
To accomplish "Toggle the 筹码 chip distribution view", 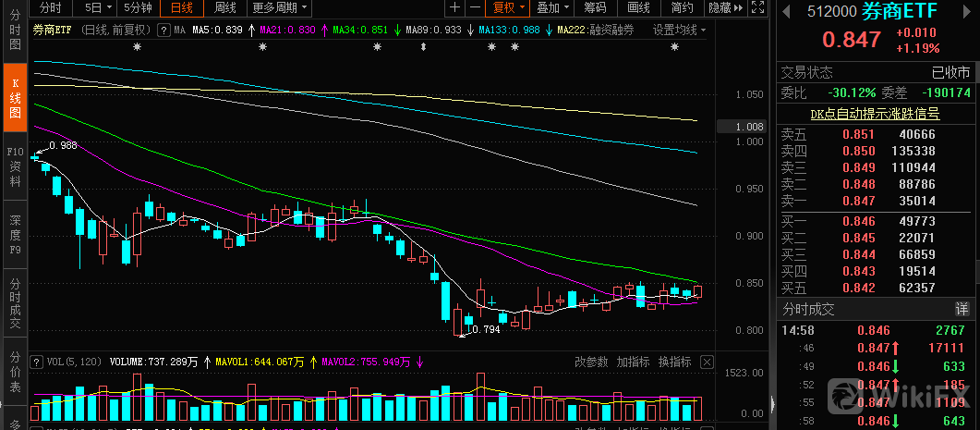I will (595, 8).
